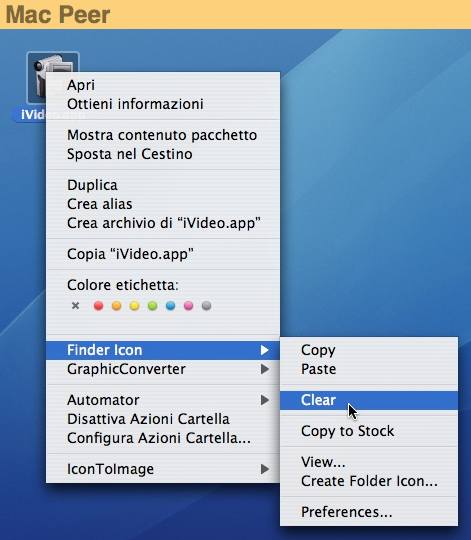Expand the GraphicConverter submenu
Screen dimensions: 471x540
tap(163, 369)
